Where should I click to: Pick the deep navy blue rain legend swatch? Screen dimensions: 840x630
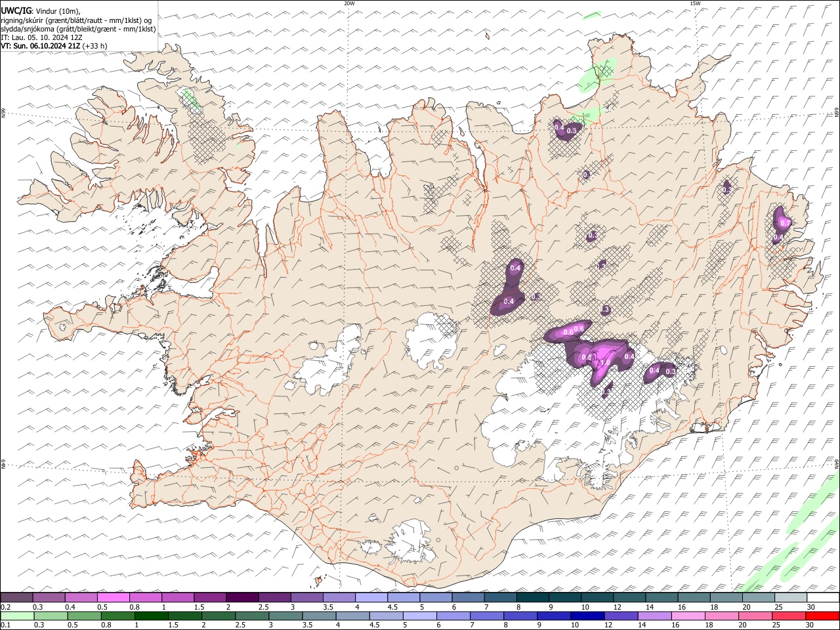coord(587,616)
